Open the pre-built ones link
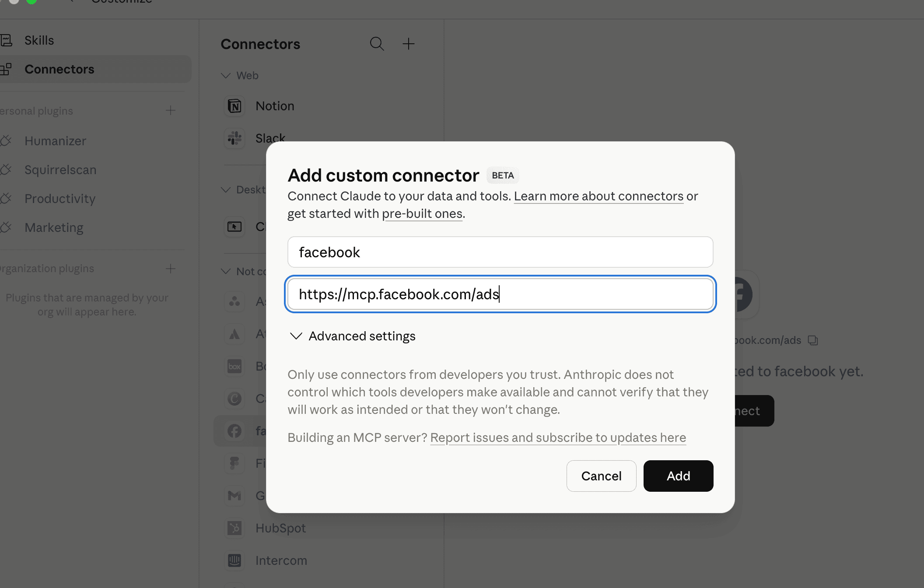 [x=422, y=213]
